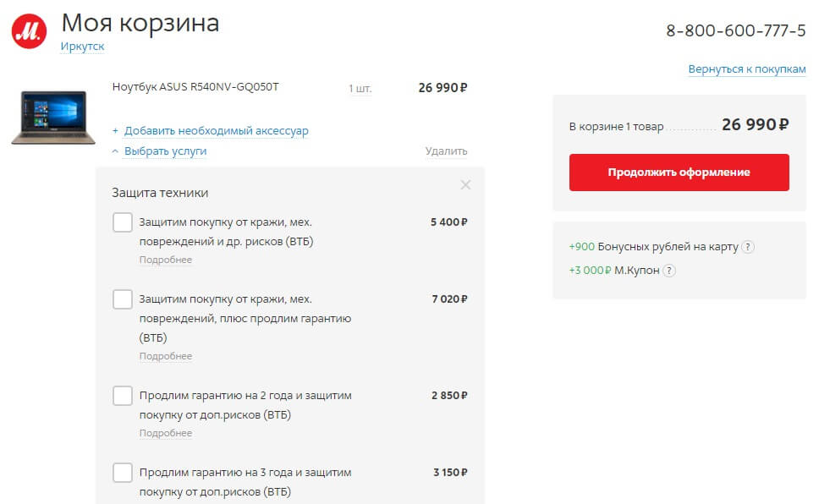Open Подробнее under the 5 400 ₽ option

click(165, 260)
